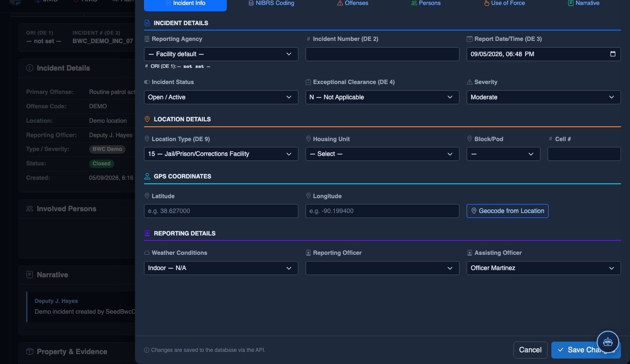Open the Location Type (DE 9) dropdown

tap(221, 154)
